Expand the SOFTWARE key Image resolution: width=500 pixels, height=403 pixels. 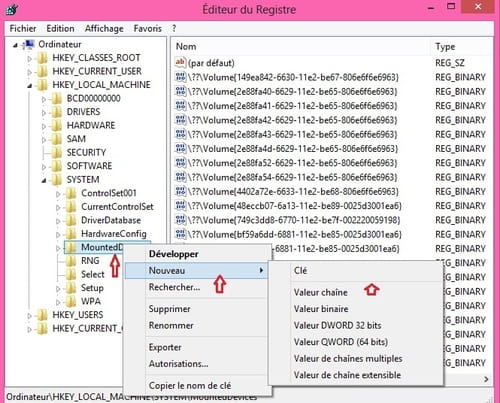[44, 166]
